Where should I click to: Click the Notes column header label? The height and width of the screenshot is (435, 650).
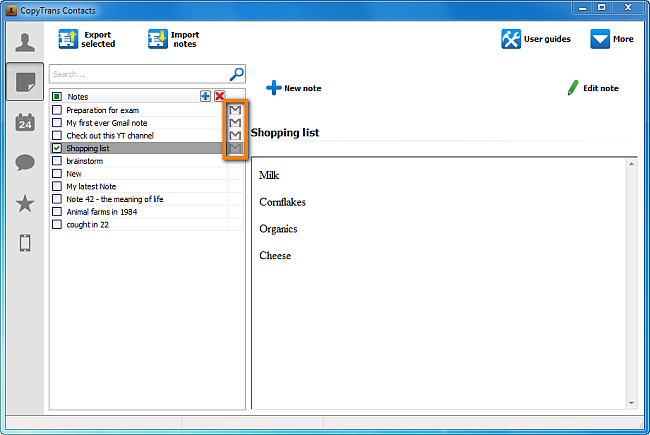click(x=78, y=97)
